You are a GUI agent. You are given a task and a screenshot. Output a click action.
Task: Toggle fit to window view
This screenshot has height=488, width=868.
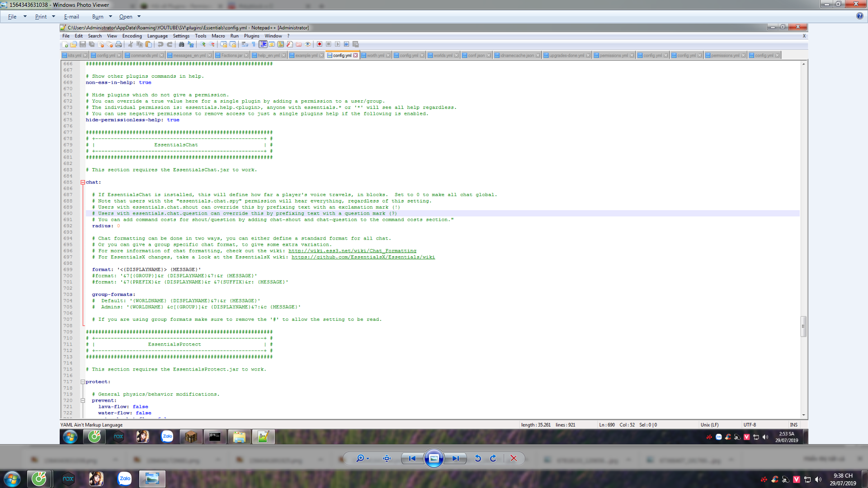[x=387, y=458]
